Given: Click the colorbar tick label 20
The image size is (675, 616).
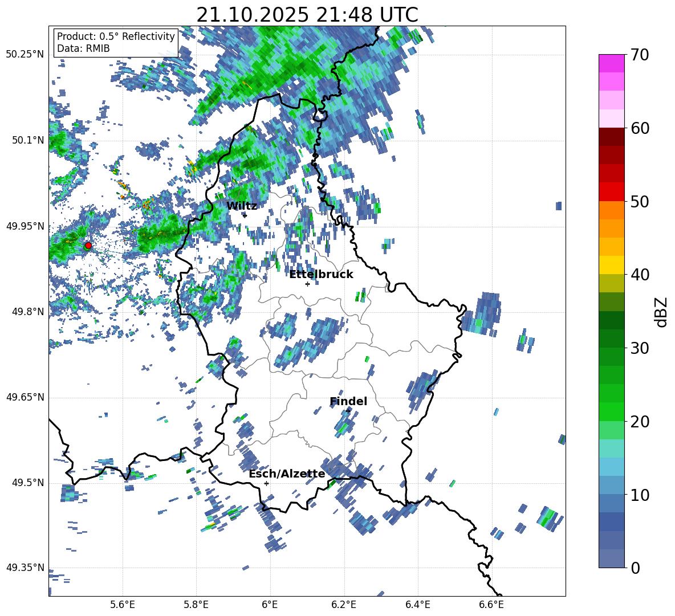Looking at the screenshot, I should 640,422.
